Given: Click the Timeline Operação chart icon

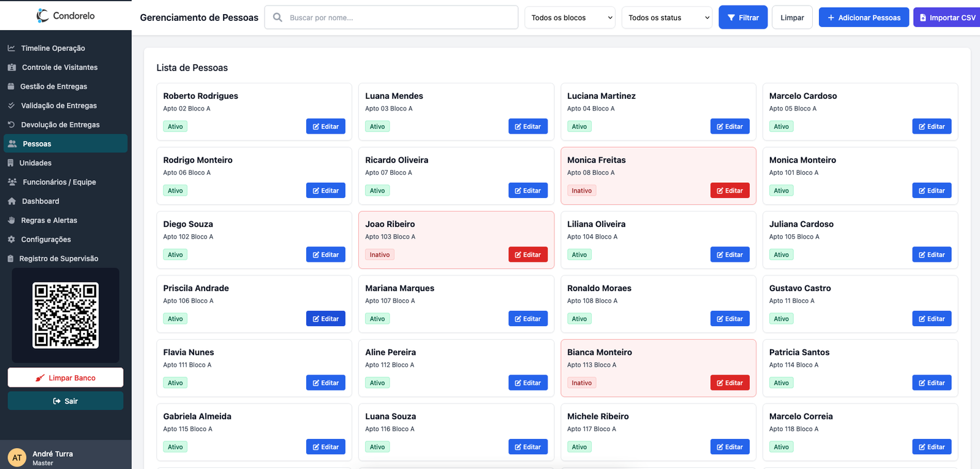Looking at the screenshot, I should [x=12, y=48].
